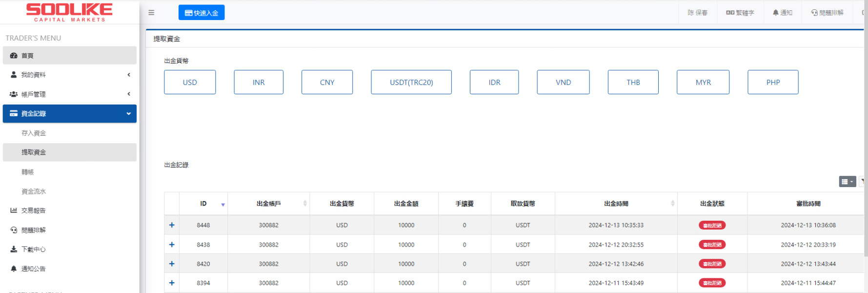Expand the 我的資料 sidebar submenu

click(x=69, y=75)
